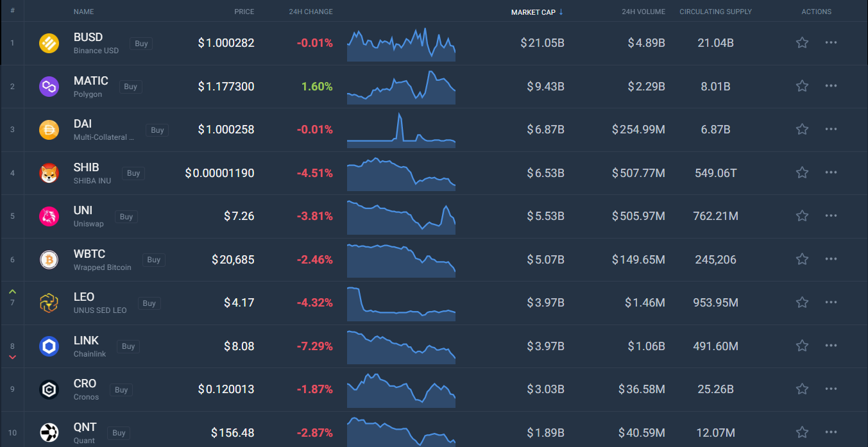Open more actions menu for CRO
This screenshot has width=868, height=447.
[x=831, y=389]
